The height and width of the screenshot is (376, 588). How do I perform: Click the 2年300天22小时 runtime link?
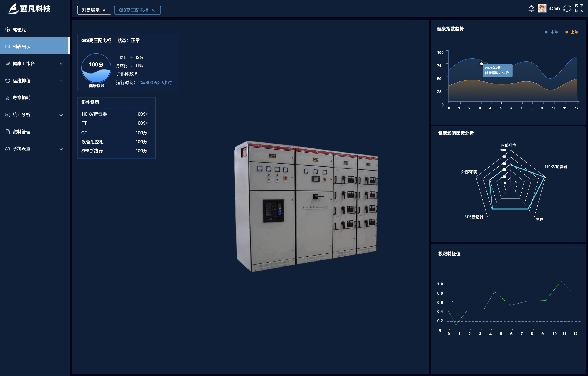point(155,83)
